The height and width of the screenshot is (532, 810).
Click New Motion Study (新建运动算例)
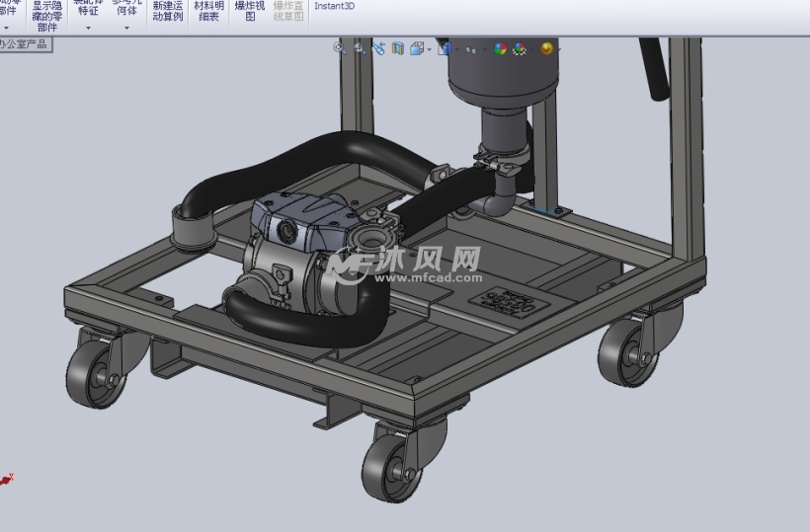(167, 12)
